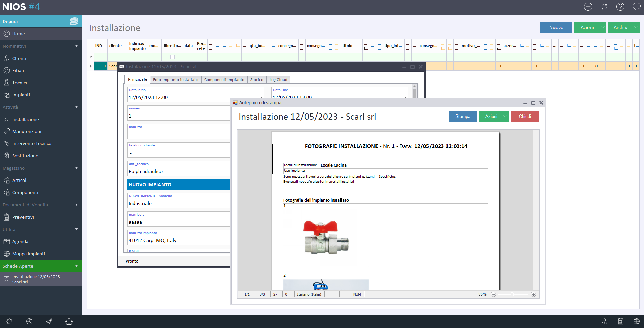Click the puzzle piece icon in bottom bar
Screen dimensions: 644x328
pyautogui.click(x=69, y=321)
